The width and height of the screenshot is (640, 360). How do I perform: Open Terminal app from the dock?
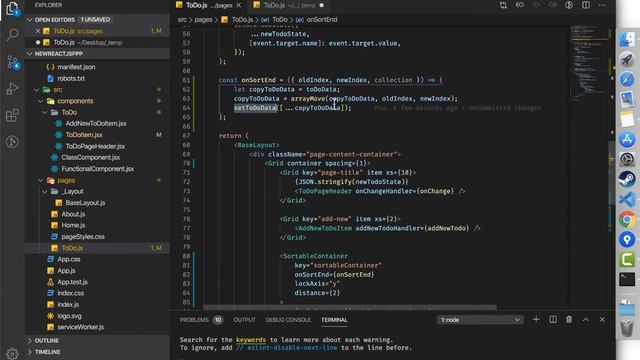[627, 279]
